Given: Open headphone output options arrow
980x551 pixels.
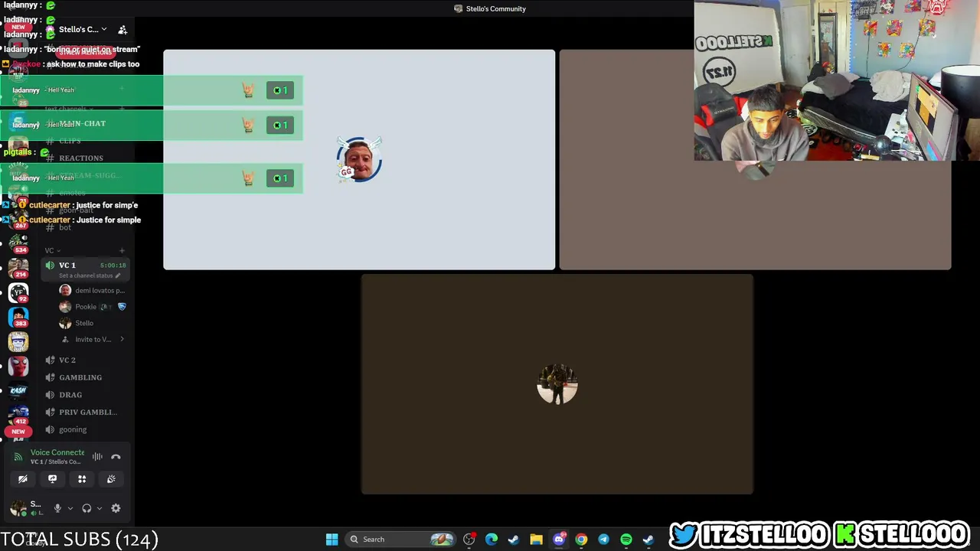Looking at the screenshot, I should point(100,508).
